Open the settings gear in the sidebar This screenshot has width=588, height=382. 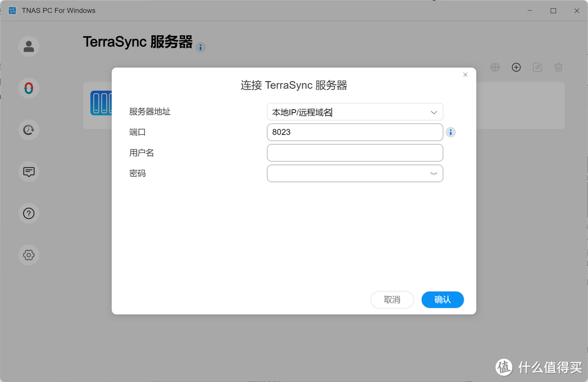[28, 255]
